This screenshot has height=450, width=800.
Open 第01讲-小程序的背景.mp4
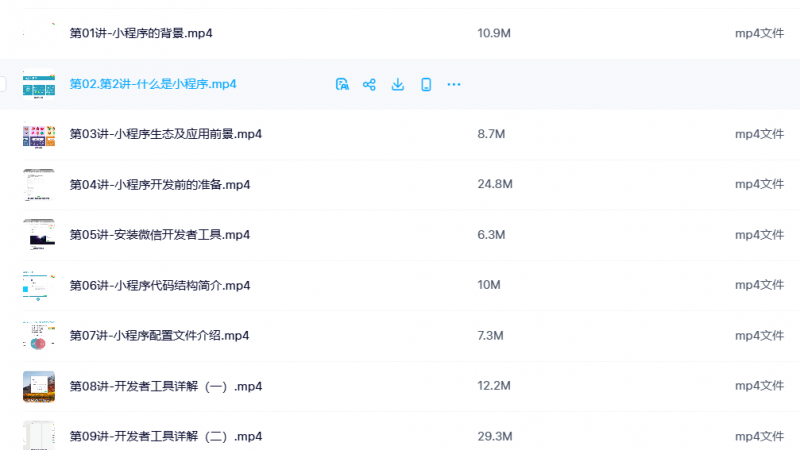[x=141, y=33]
